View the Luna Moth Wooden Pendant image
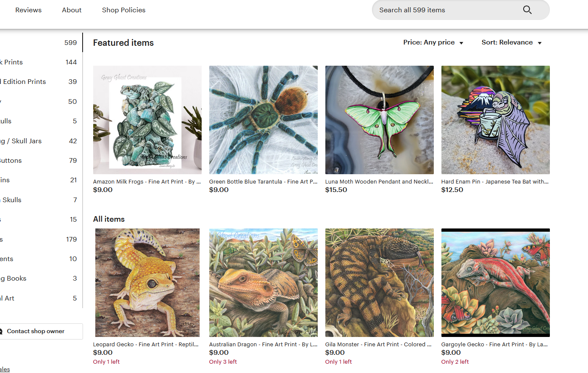Screen dimensions: 588x373 click(x=379, y=120)
